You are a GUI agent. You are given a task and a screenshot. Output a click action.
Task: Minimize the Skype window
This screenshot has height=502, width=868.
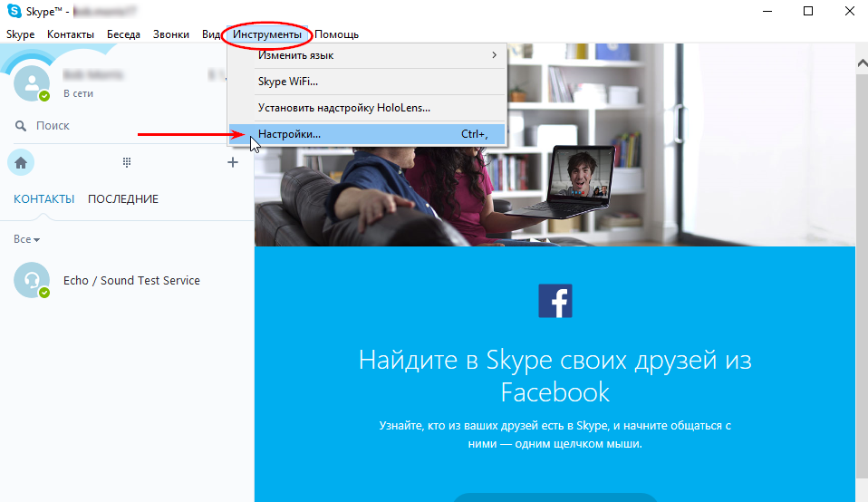[767, 11]
